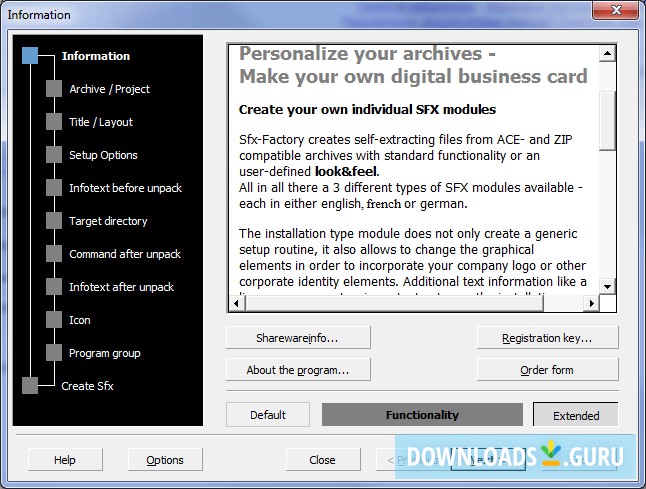Click scroll up arrow of info text
Image resolution: width=646 pixels, height=489 pixels.
pos(607,53)
